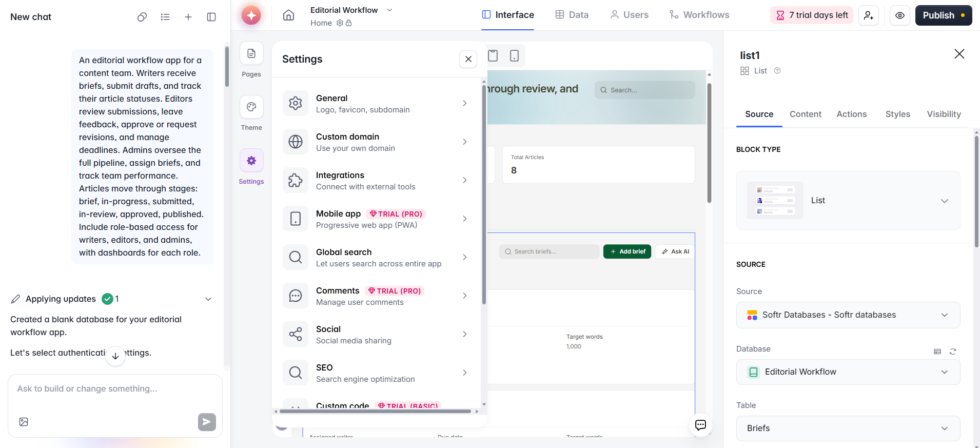The height and width of the screenshot is (448, 980).
Task: Click the Integrations puzzle icon
Action: click(296, 180)
